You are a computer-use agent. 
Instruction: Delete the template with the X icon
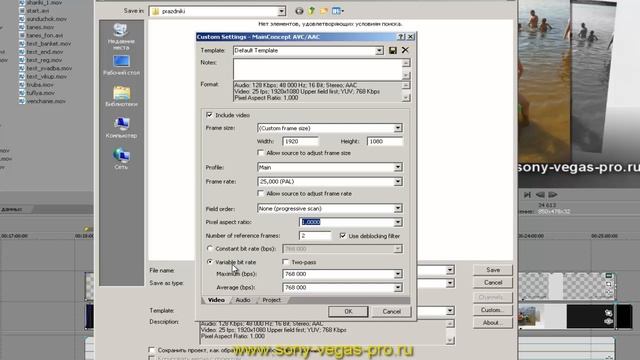click(405, 50)
